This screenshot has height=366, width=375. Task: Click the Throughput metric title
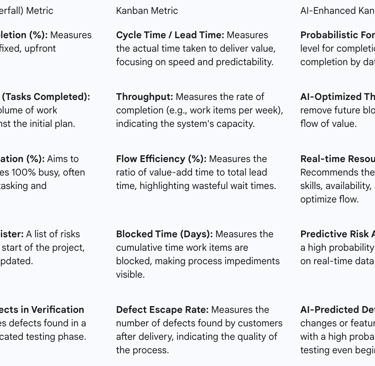(145, 97)
